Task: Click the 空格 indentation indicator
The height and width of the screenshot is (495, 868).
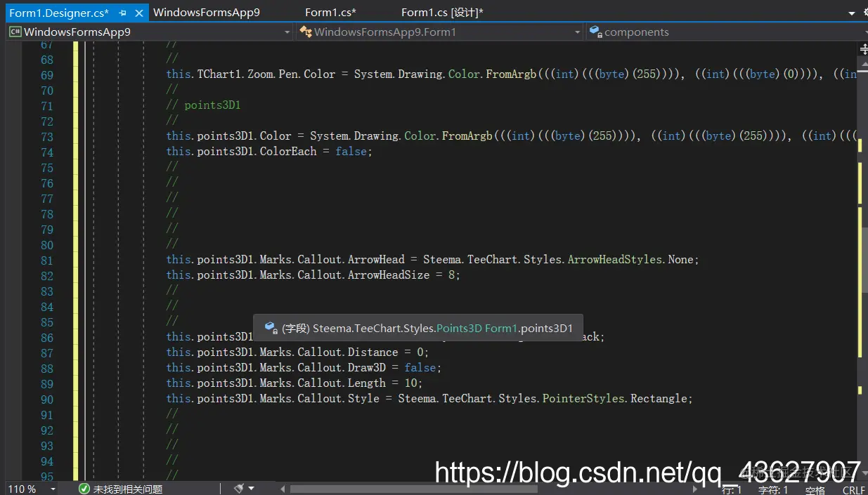Action: tap(815, 490)
